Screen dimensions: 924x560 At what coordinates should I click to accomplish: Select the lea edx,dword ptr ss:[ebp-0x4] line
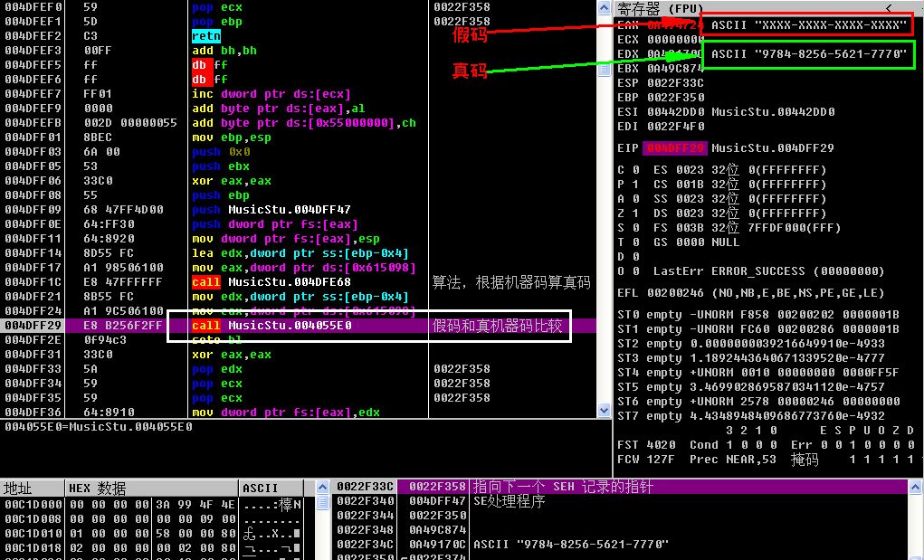tap(300, 253)
